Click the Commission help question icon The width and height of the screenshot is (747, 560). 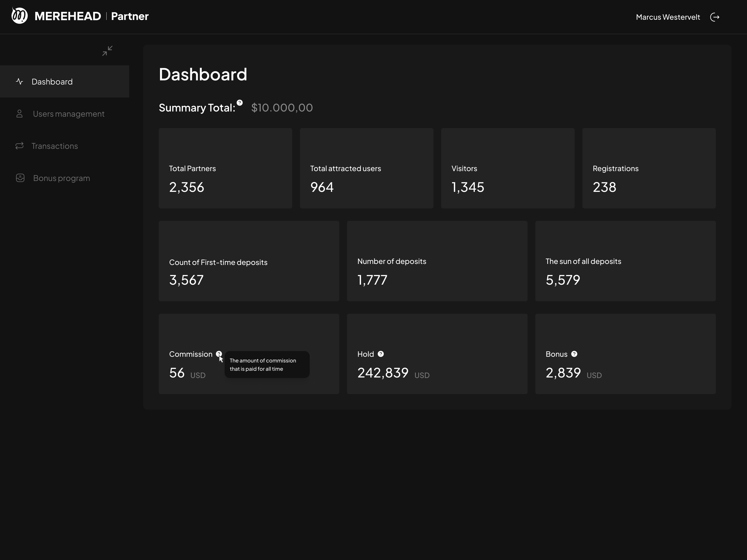218,354
